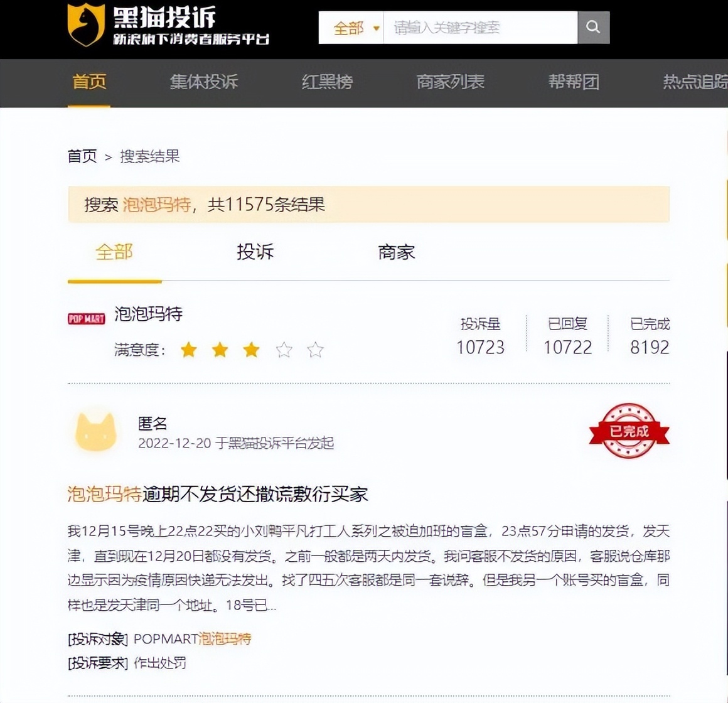This screenshot has height=703, width=728.
Task: Open the search type selector arrow
Action: pos(375,28)
